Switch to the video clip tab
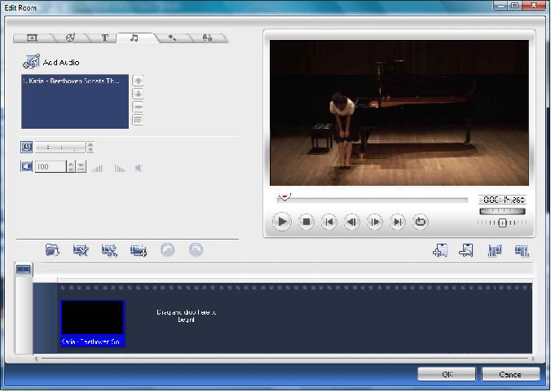The image size is (551, 392). [32, 37]
